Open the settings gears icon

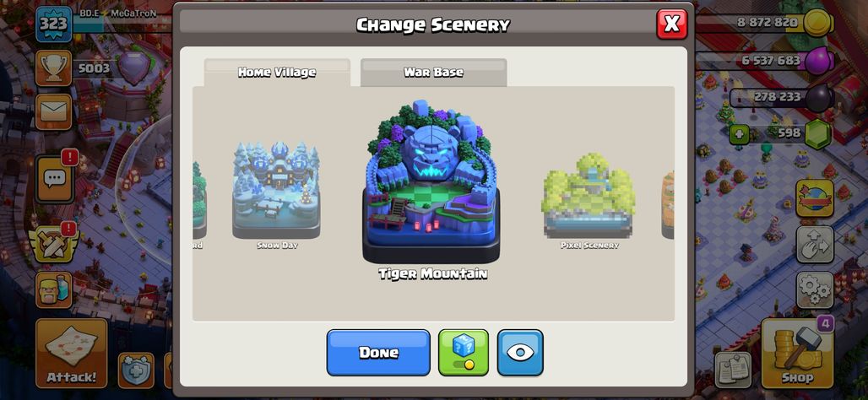(x=815, y=290)
